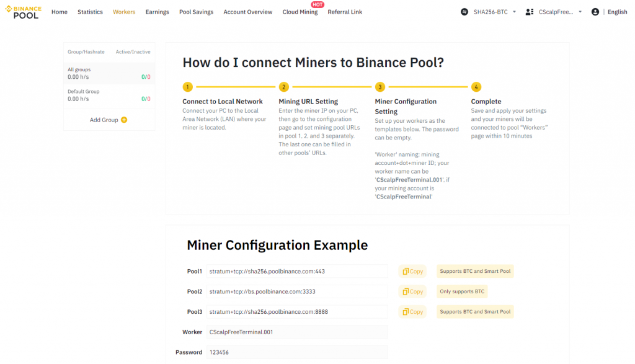The image size is (635, 364).
Task: Open the user profile avatar icon
Action: click(x=594, y=11)
